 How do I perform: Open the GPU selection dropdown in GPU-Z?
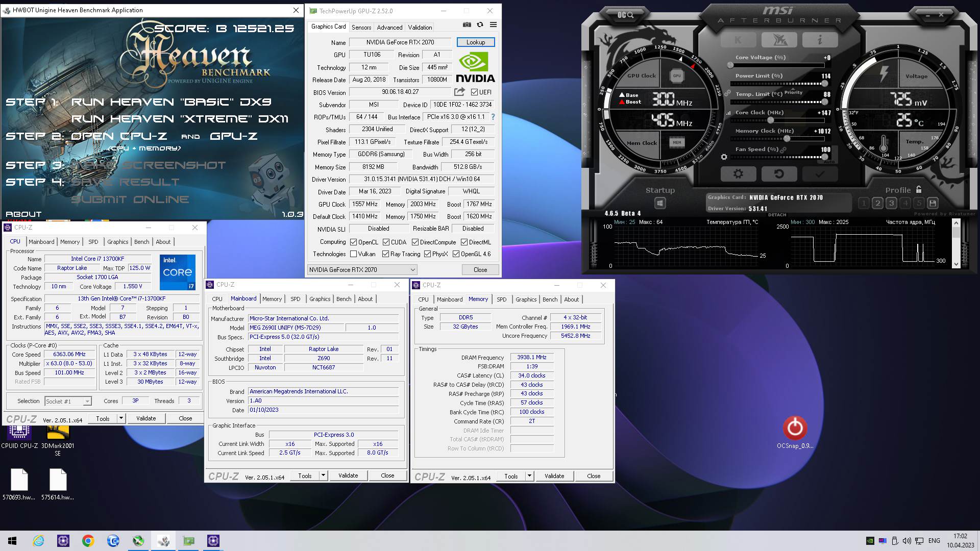coord(362,269)
